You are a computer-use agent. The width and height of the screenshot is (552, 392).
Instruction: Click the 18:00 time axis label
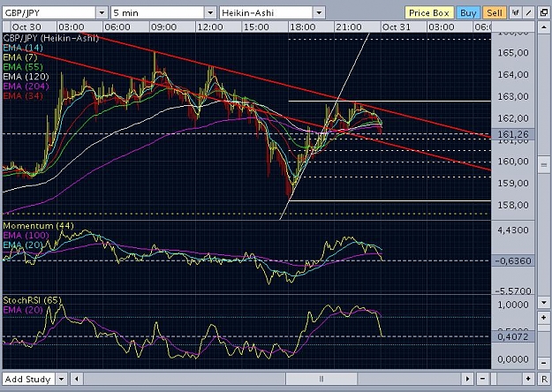tap(302, 27)
